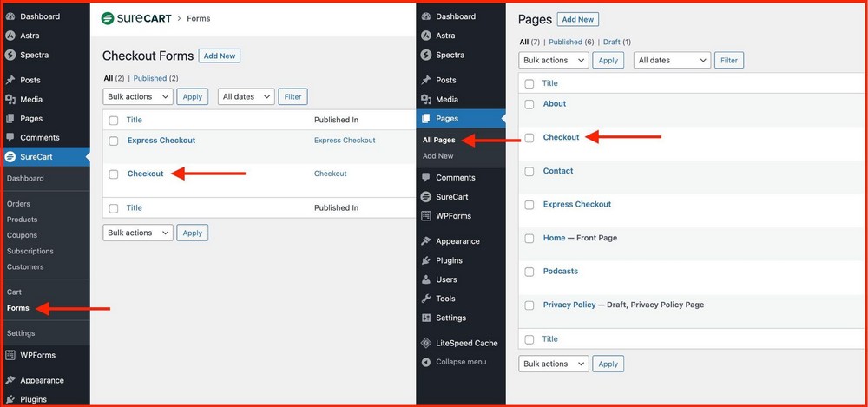Click Customers under SureCart submenu
This screenshot has height=407, width=868.
point(25,267)
